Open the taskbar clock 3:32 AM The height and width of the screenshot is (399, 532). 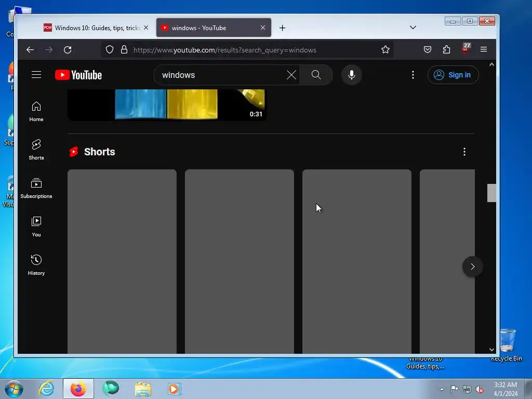[x=506, y=389]
